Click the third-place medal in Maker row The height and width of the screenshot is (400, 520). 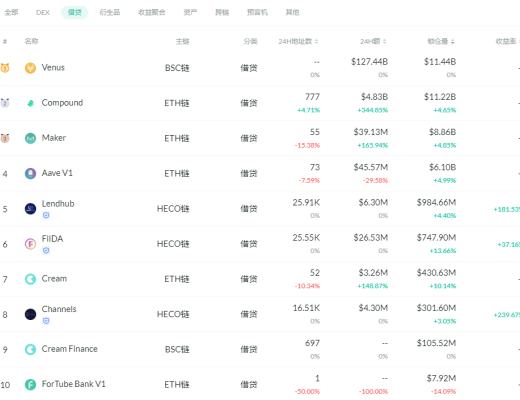(x=5, y=138)
